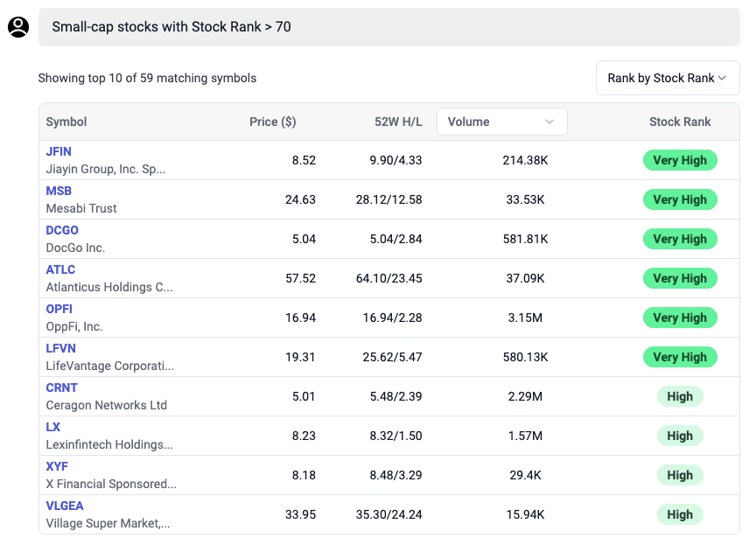This screenshot has width=756, height=545.
Task: Open the Rank by Stock Rank dropdown
Action: click(667, 78)
